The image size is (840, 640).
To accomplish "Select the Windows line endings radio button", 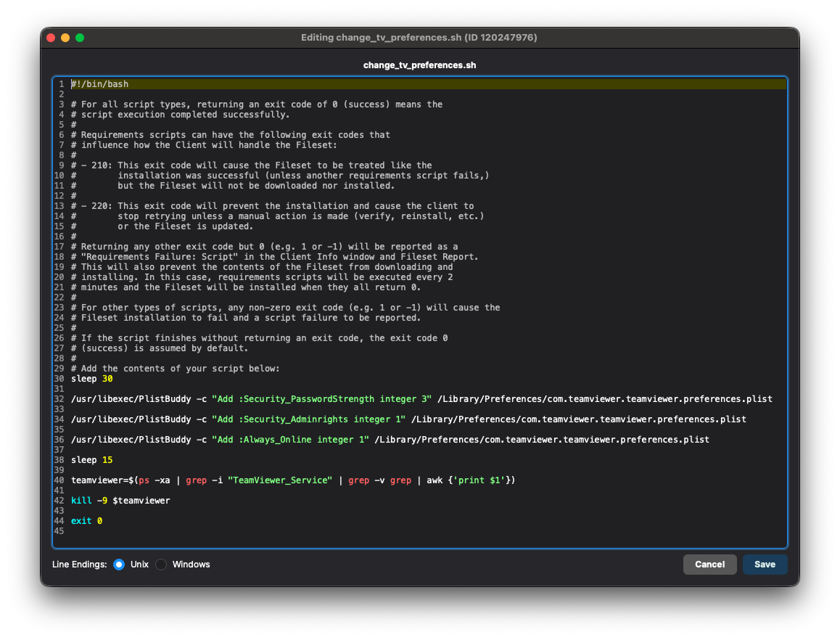I will 161,565.
